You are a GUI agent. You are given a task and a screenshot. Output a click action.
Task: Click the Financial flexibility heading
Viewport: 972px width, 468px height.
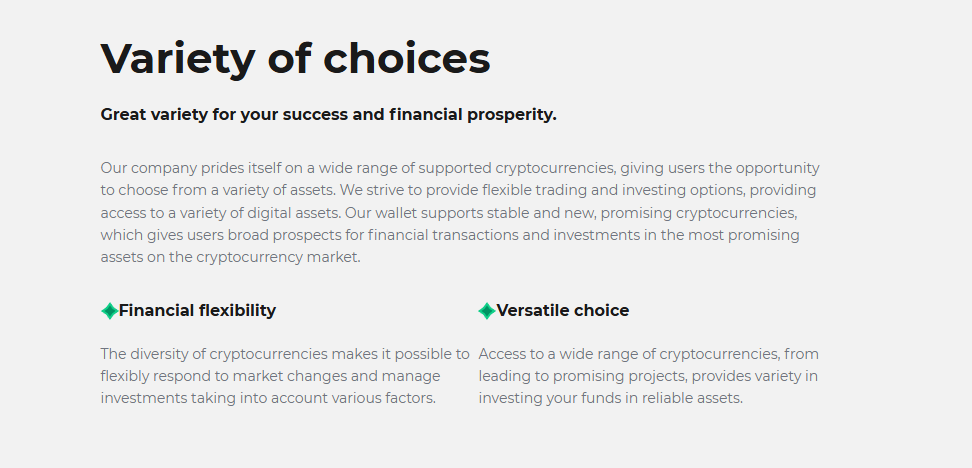point(197,311)
